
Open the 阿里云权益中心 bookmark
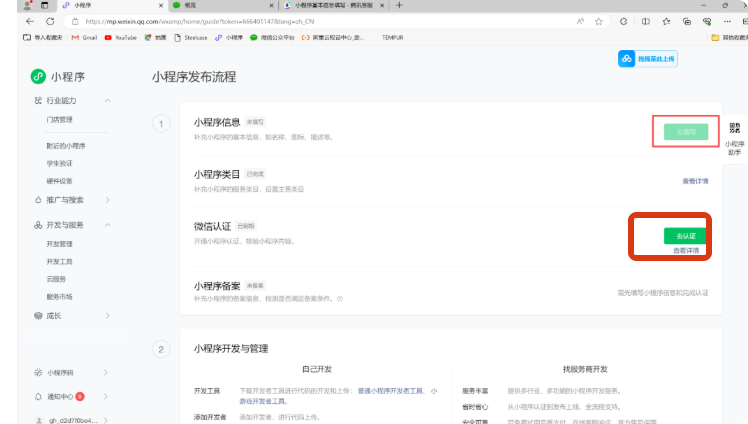tap(332, 37)
